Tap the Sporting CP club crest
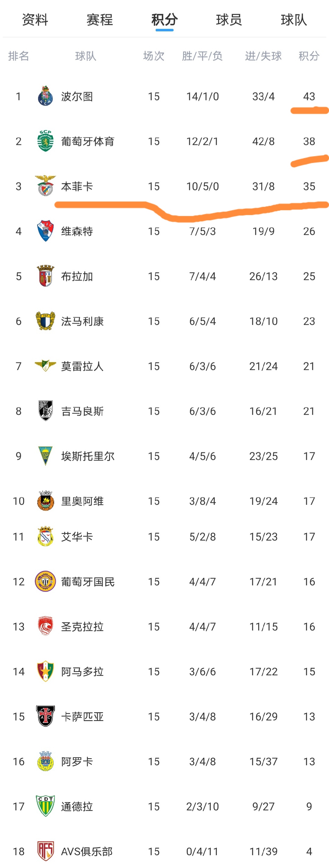 coord(45,141)
